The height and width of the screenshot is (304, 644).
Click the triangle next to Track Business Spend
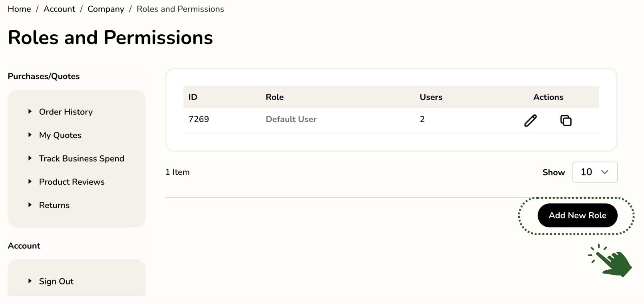30,158
